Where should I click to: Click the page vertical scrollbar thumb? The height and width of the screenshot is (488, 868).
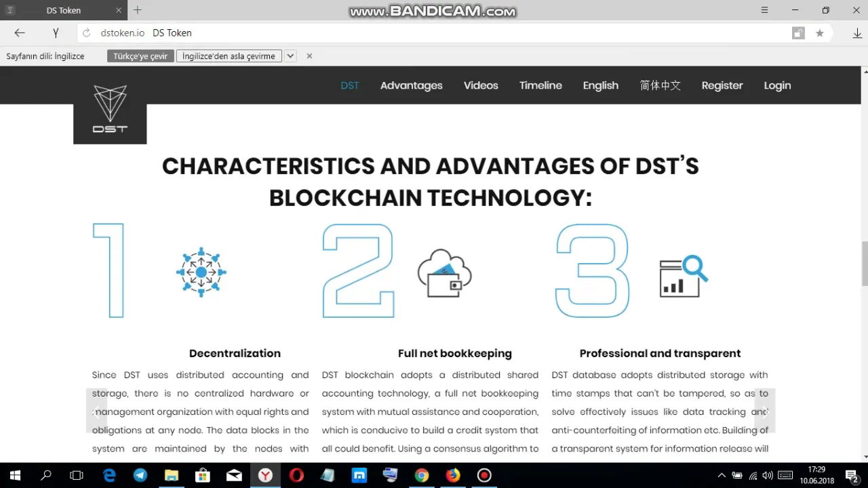[865, 264]
